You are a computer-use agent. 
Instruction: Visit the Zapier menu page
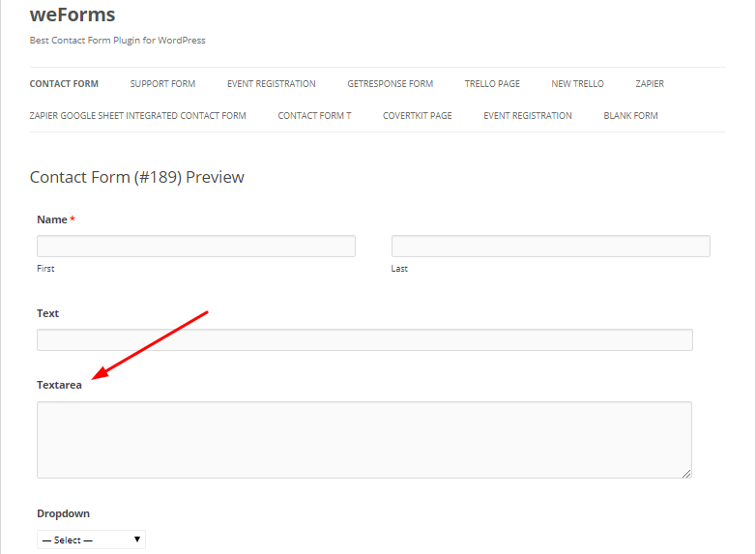[650, 84]
